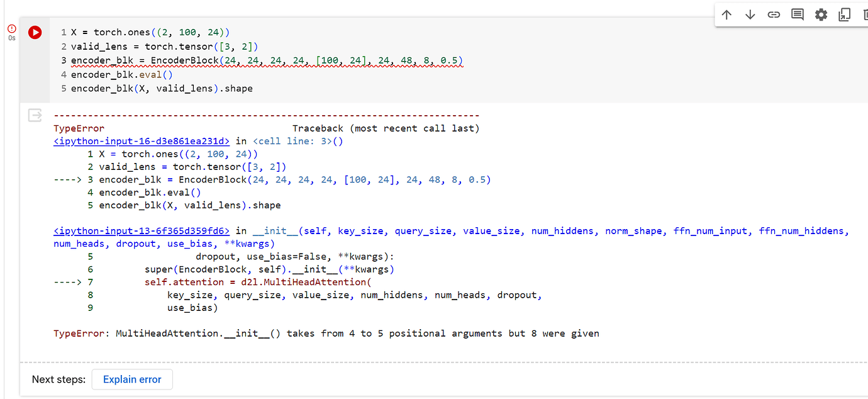Delete the cell with the trash icon

point(865,14)
